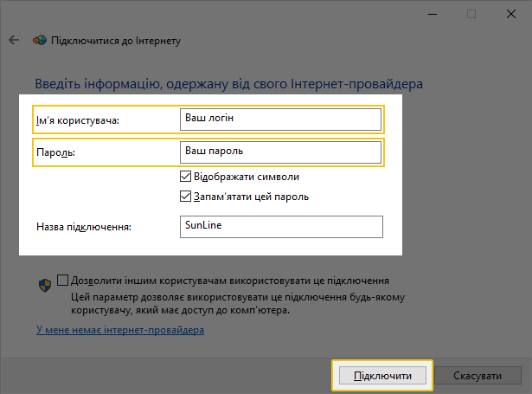
Task: Click the 'Підключити' button
Action: click(382, 376)
